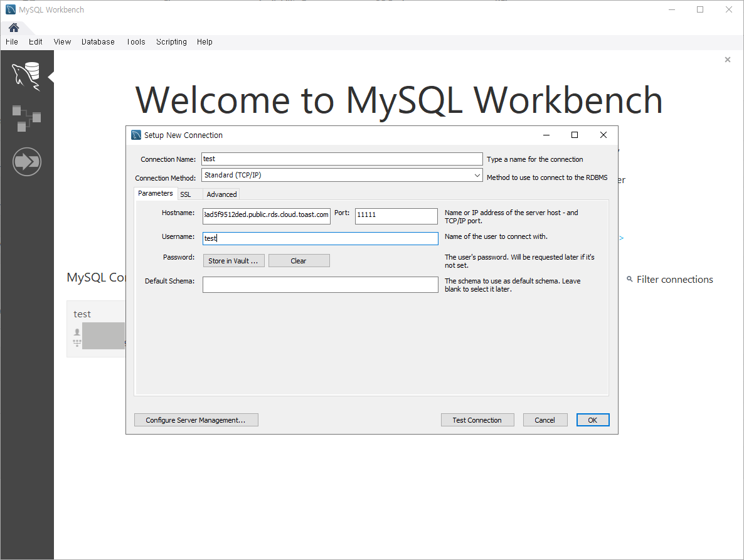Click Filter connections search box
744x560 pixels.
[674, 279]
